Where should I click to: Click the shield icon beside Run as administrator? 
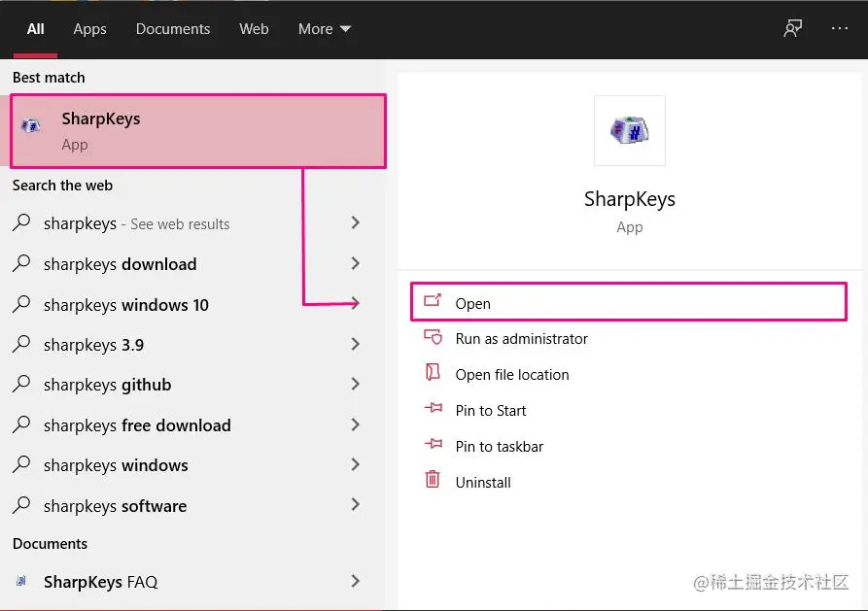[433, 336]
